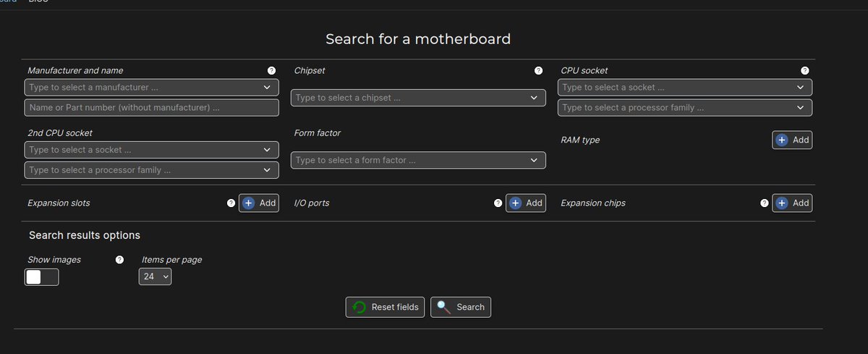Image resolution: width=868 pixels, height=354 pixels.
Task: Click the Manufacturer and name label
Action: click(75, 71)
